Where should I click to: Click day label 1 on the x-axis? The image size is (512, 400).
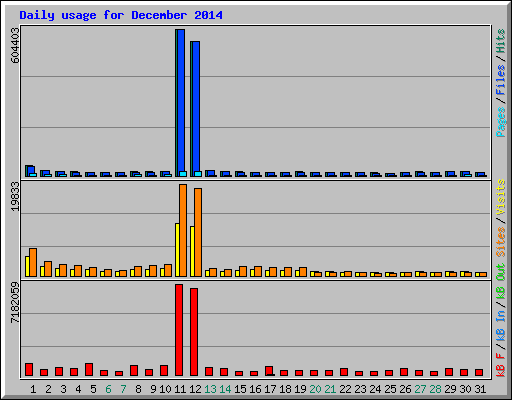click(33, 389)
